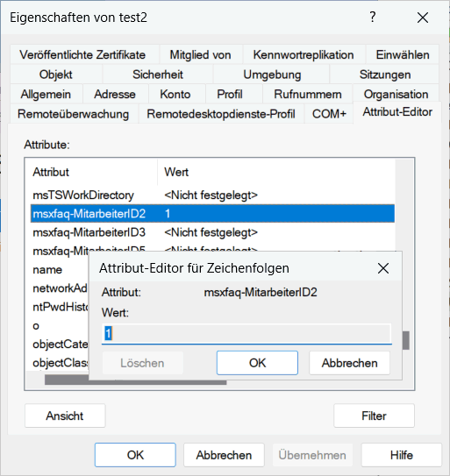Confirm string editor with OK button
The image size is (450, 476).
point(257,363)
